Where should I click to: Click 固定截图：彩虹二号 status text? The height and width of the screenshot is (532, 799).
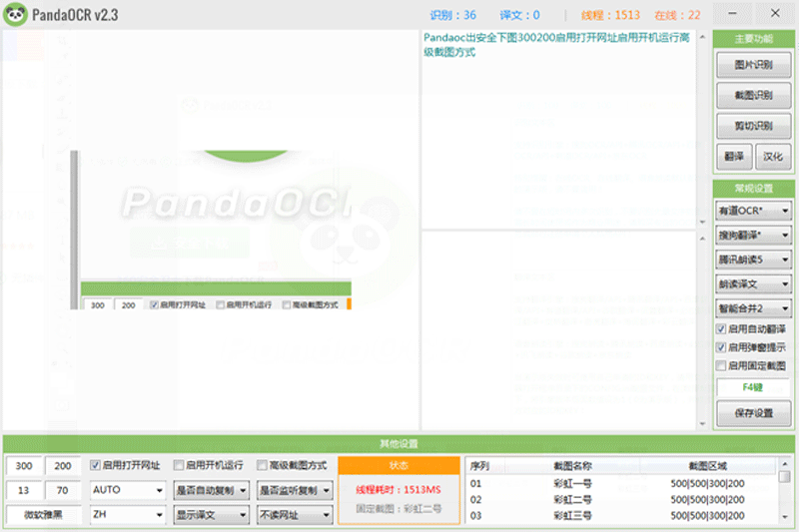click(x=399, y=509)
